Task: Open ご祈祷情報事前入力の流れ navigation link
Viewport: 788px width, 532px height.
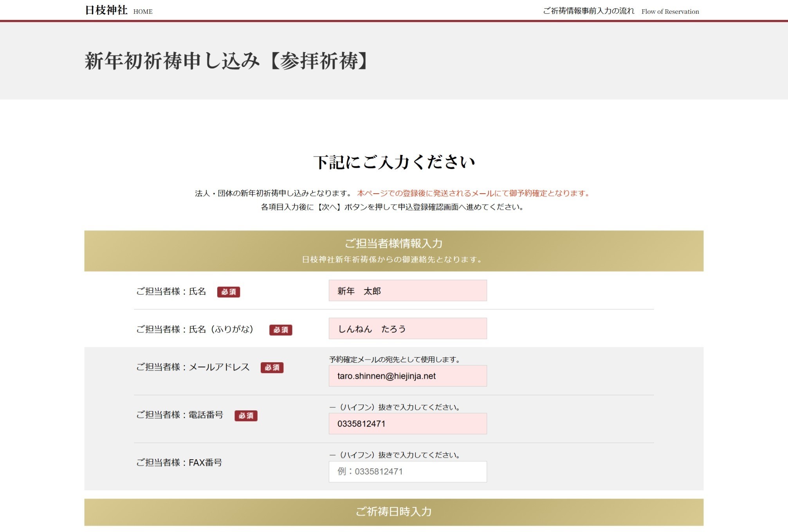Action: tap(588, 11)
